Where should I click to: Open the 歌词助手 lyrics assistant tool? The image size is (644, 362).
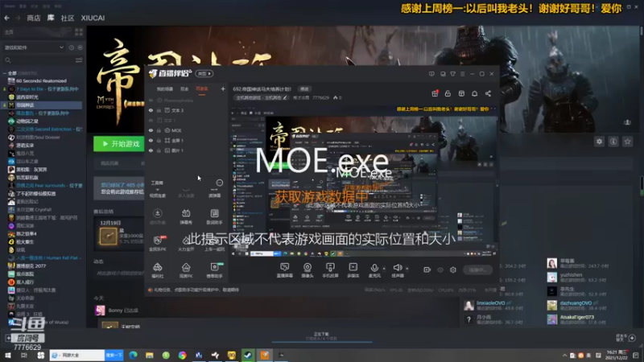tap(214, 216)
